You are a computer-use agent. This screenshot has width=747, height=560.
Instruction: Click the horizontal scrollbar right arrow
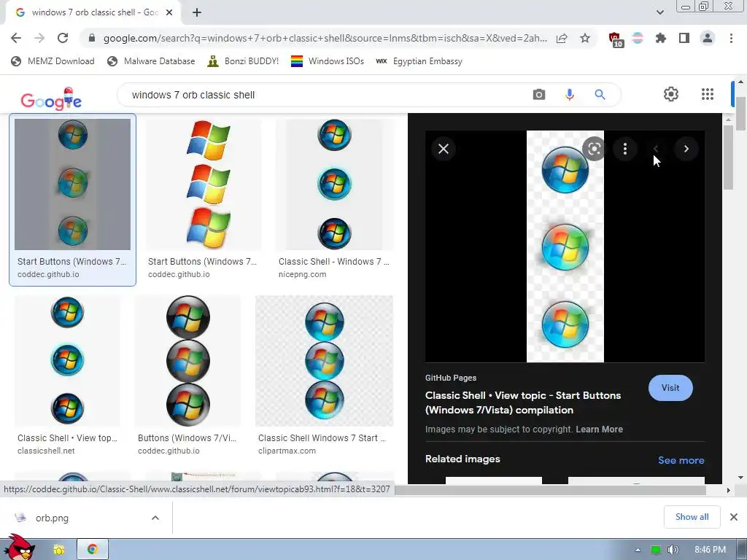(728, 490)
